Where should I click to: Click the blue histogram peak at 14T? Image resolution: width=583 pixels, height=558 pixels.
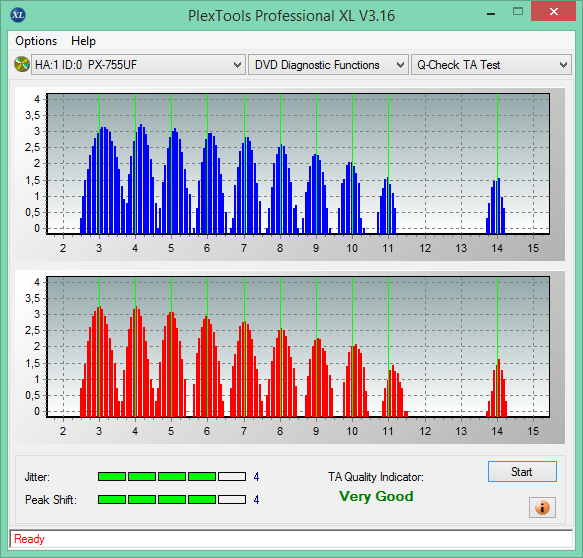tap(496, 206)
